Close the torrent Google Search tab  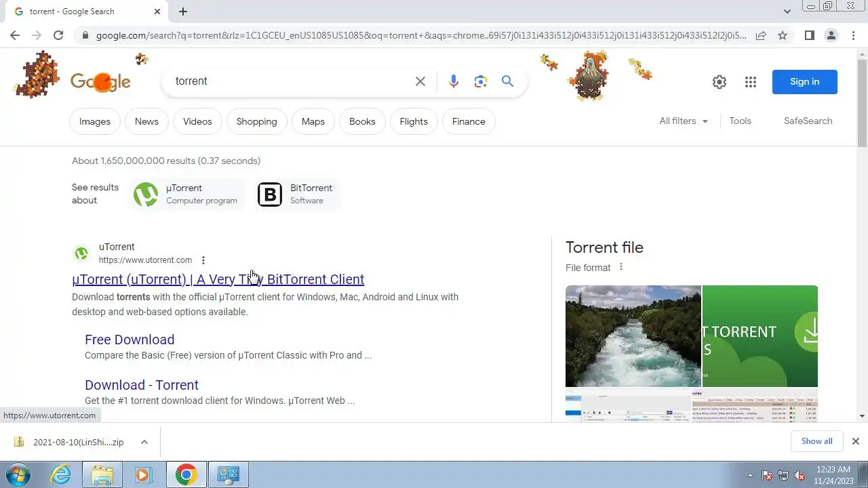click(x=157, y=12)
